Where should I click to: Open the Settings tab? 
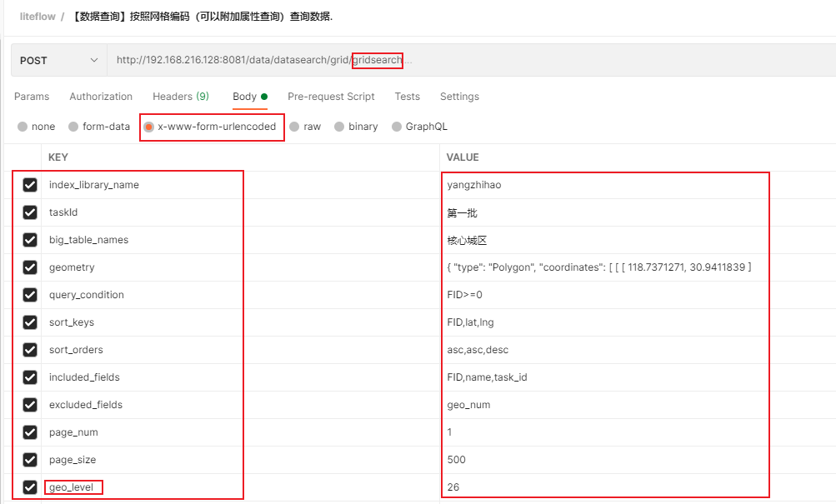[459, 97]
